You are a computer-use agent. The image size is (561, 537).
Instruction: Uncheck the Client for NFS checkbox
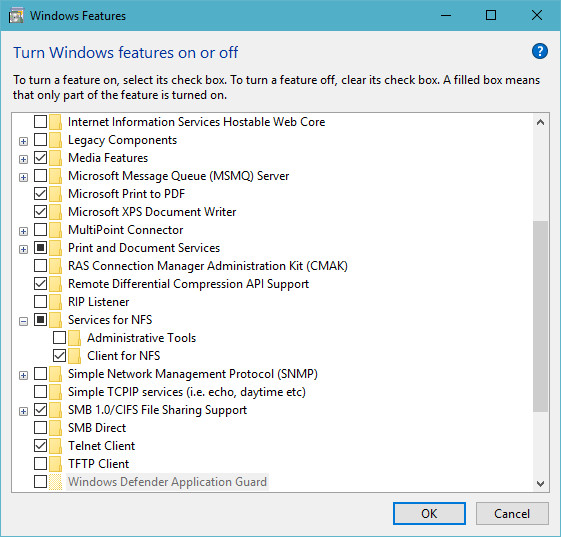[59, 356]
